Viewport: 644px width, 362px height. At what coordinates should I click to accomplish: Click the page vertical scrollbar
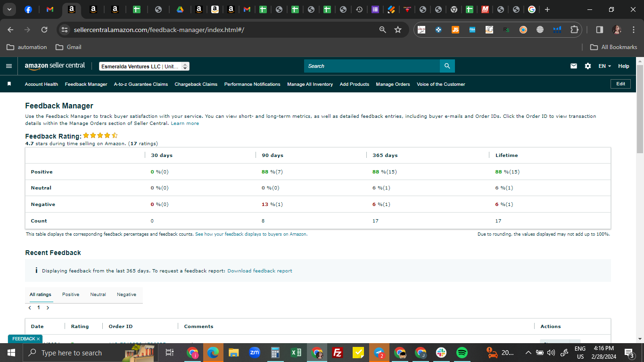click(x=640, y=109)
